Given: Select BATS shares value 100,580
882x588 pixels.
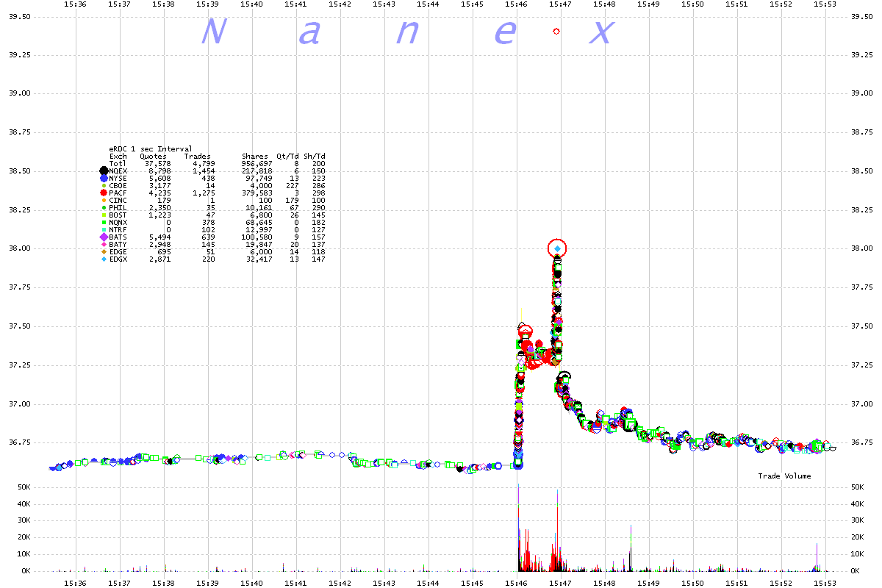Looking at the screenshot, I should [257, 237].
